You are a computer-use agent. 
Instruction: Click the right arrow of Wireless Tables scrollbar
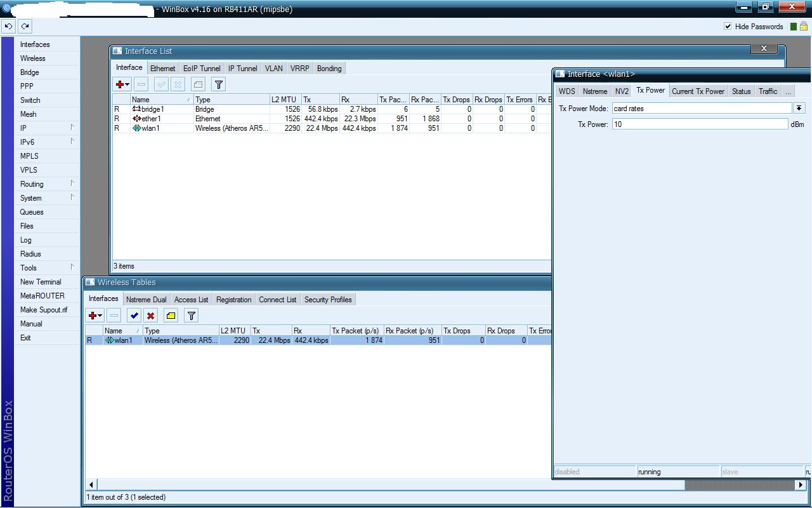801,485
